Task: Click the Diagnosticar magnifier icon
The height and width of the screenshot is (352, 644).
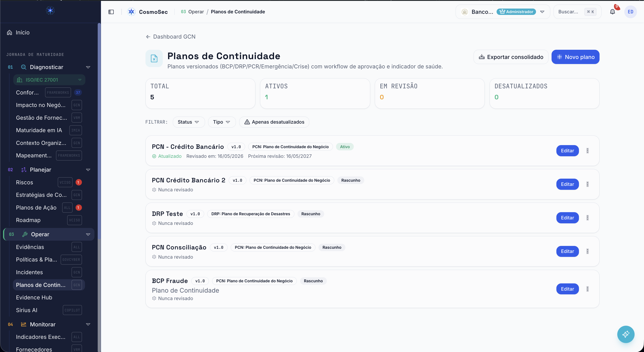Action: [x=23, y=67]
